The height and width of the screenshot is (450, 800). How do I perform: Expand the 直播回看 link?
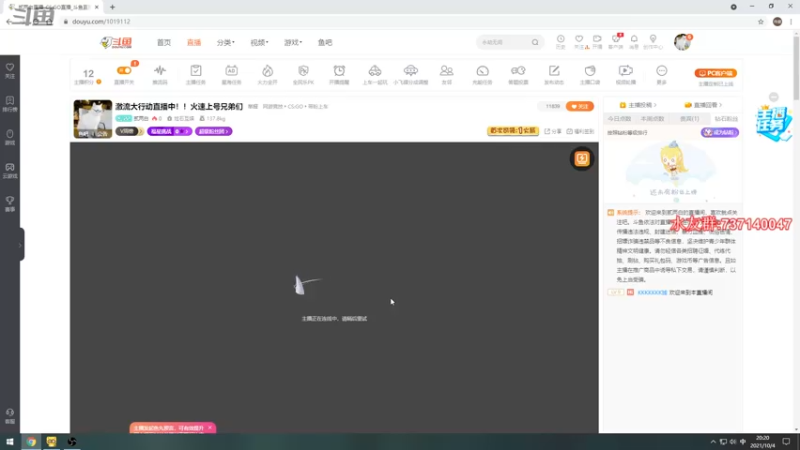click(703, 105)
